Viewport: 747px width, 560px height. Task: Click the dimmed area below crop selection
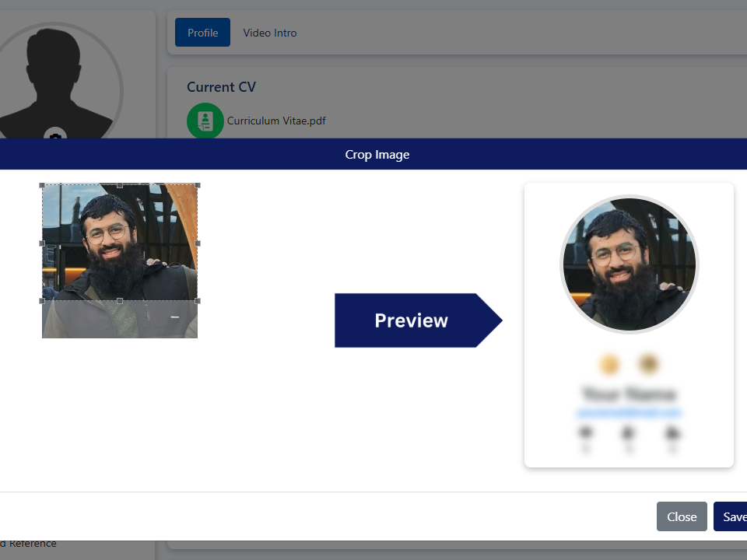coord(120,320)
